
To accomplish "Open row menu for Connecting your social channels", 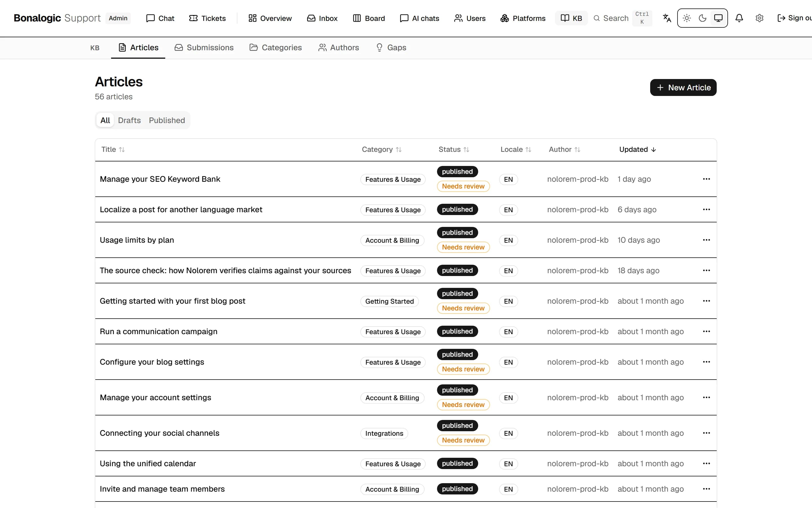I will (706, 433).
